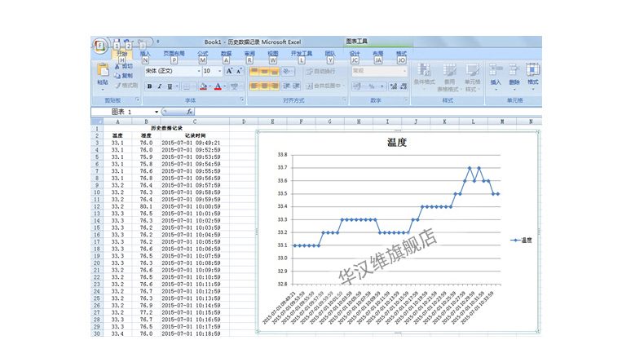This screenshot has height=362, width=644.
Task: Toggle Top Align in the alignment group
Action: pyautogui.click(x=254, y=72)
